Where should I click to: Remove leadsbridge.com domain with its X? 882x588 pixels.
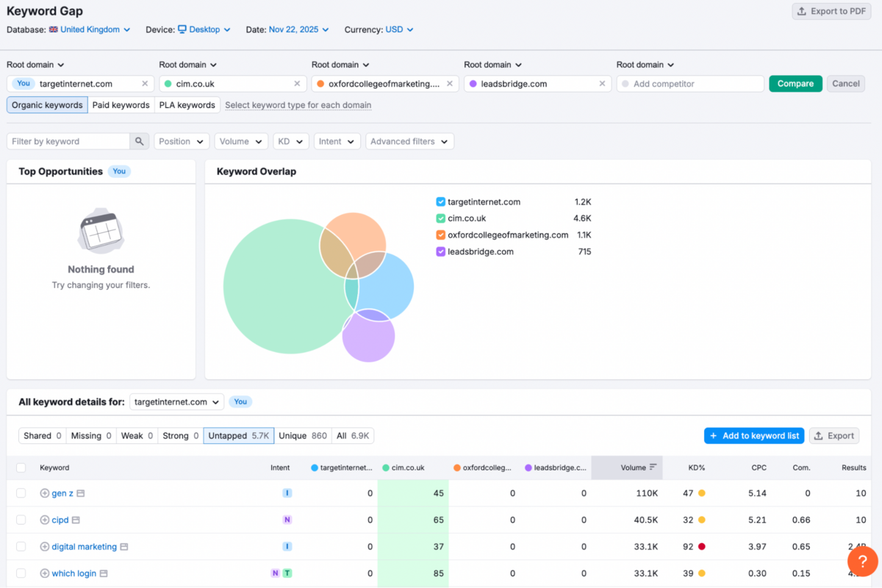click(602, 84)
